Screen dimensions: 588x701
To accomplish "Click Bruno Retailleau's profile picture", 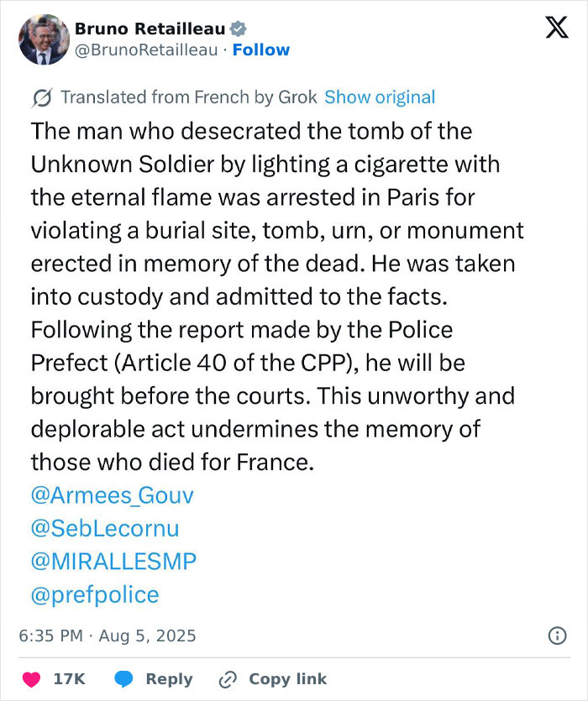I will [x=43, y=39].
